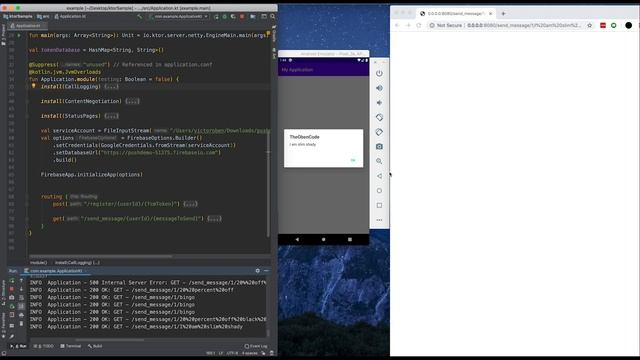The height and width of the screenshot is (360, 640).
Task: Click emulator zoom magnifier icon
Action: click(379, 161)
